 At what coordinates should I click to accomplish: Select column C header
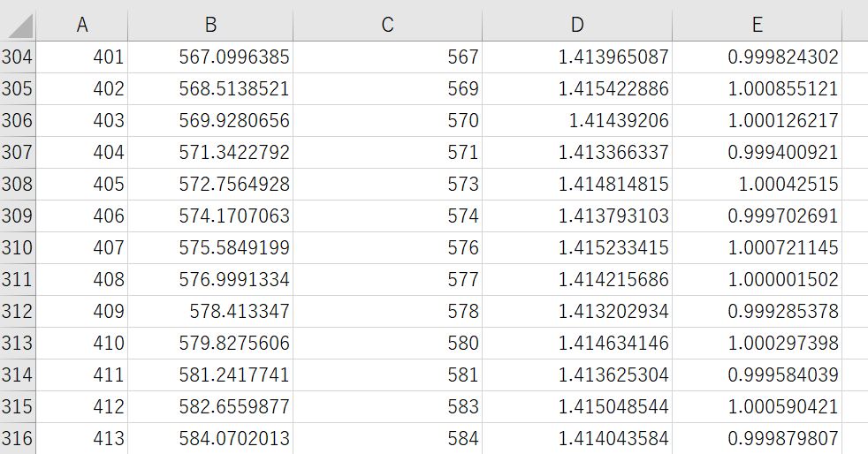pos(387,25)
